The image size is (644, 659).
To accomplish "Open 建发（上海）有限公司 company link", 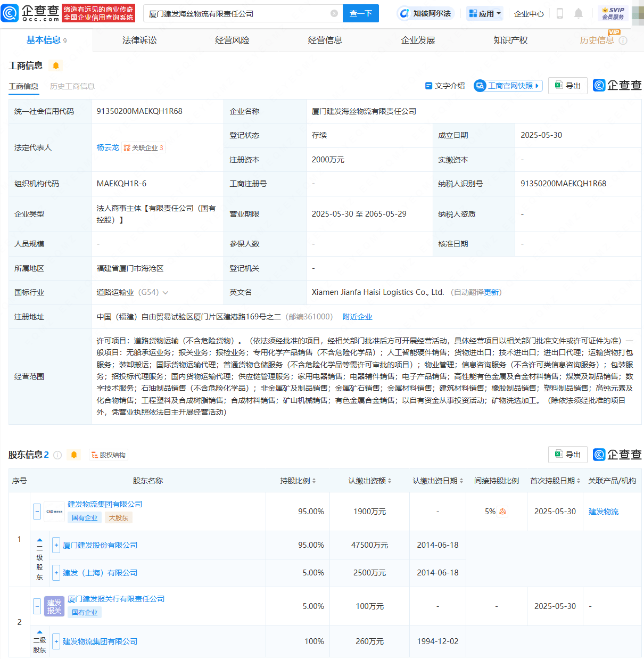I will (x=100, y=573).
